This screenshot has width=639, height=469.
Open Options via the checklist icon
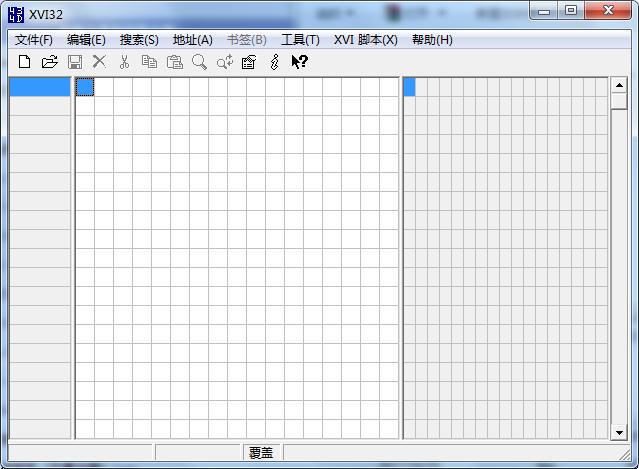(249, 62)
